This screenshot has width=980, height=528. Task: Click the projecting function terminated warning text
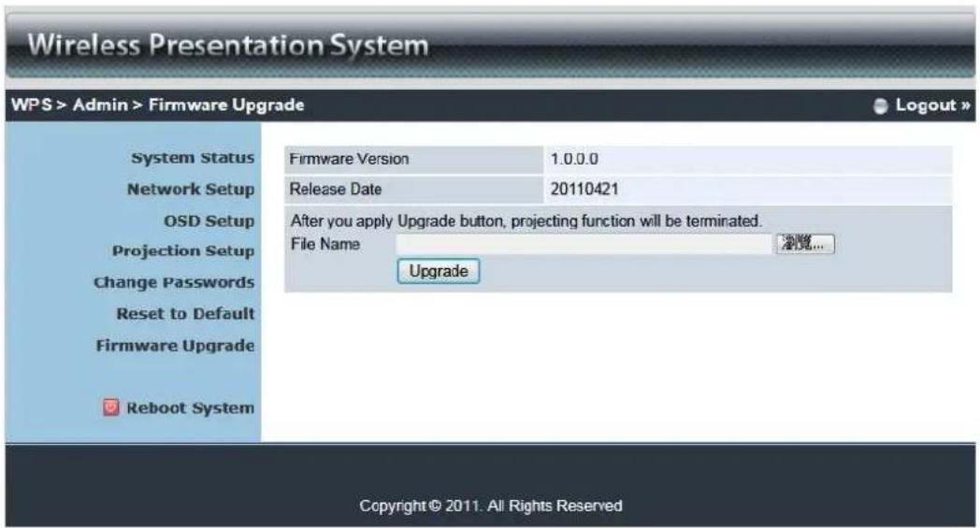(x=526, y=221)
